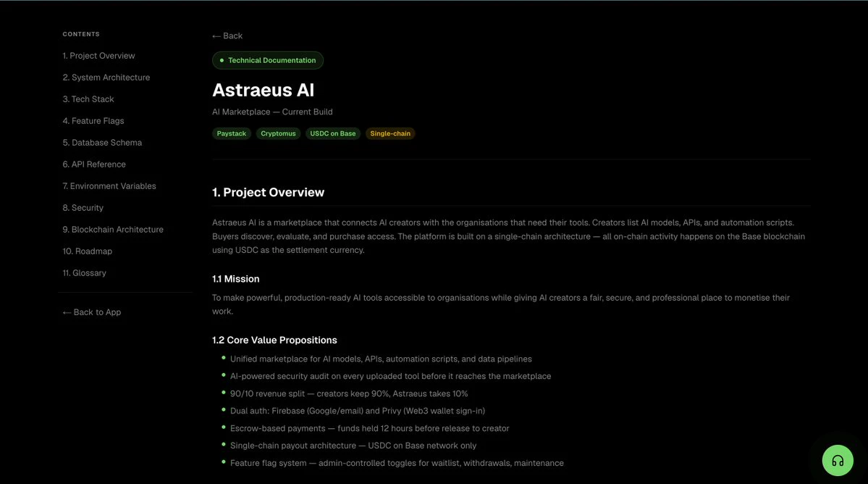
Task: Click the CONTENTS sidebar label
Action: pyautogui.click(x=81, y=34)
